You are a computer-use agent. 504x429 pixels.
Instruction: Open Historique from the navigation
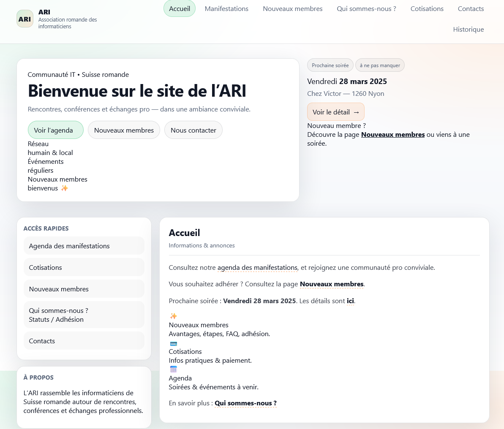pyautogui.click(x=468, y=29)
